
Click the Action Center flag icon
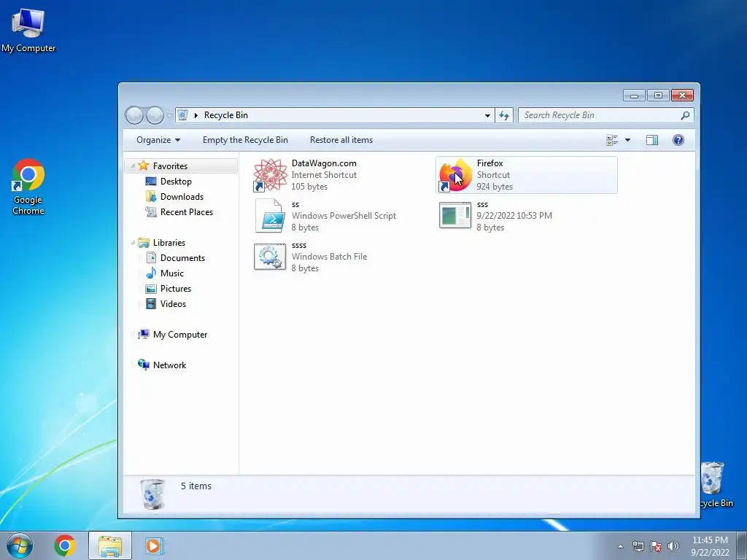656,546
